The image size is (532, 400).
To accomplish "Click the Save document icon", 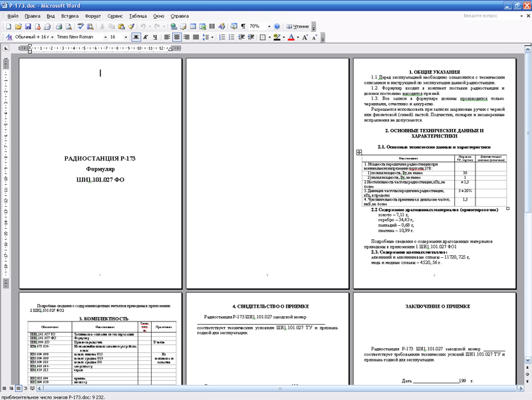I will point(28,27).
